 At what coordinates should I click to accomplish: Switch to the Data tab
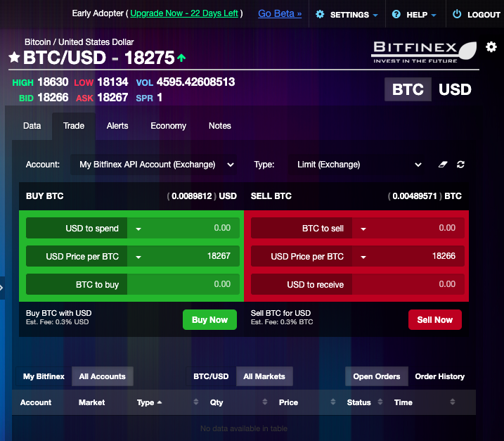point(32,126)
